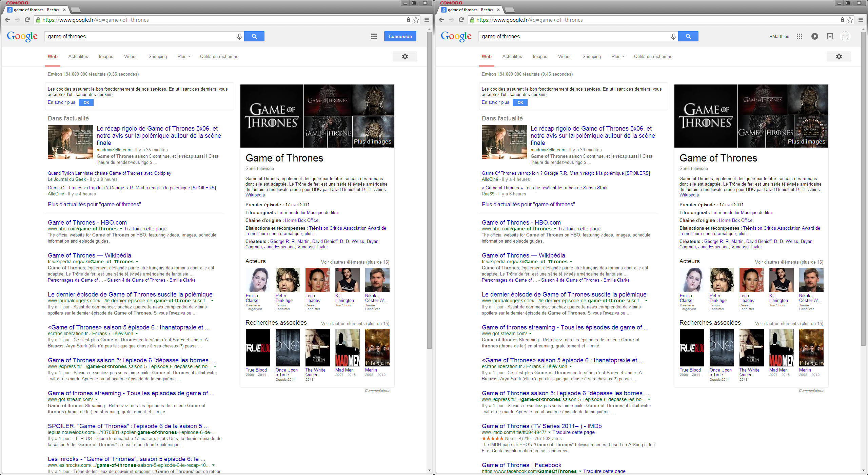This screenshot has width=868, height=475.
Task: Expand the Plus dropdown in left window
Action: click(x=184, y=56)
